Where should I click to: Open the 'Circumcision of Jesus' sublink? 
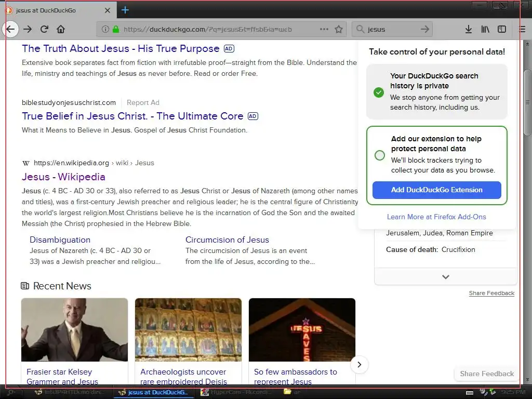[227, 240]
